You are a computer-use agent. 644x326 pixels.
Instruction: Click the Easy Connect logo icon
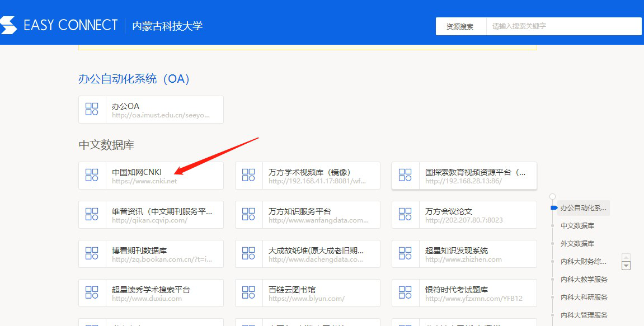[10, 25]
